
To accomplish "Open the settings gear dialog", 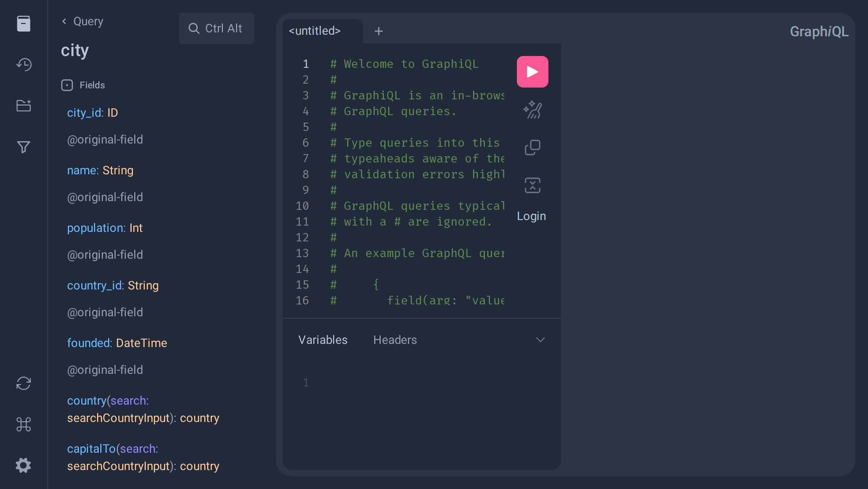I will pos(24,465).
